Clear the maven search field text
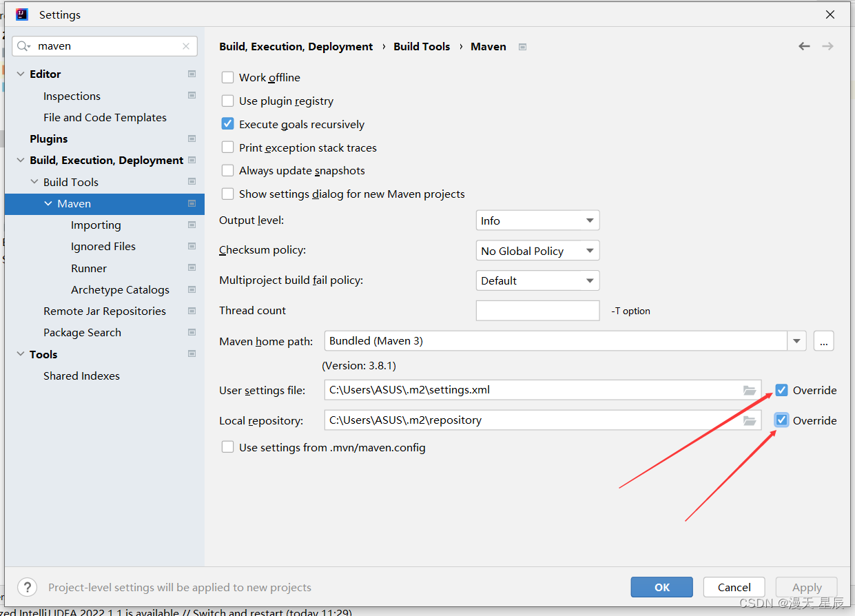Image resolution: width=855 pixels, height=616 pixels. coord(186,46)
